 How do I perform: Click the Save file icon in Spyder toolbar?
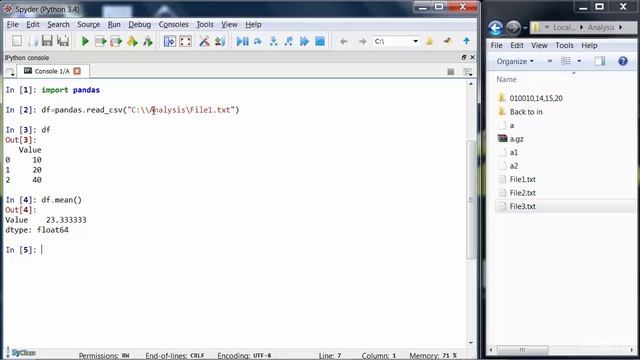(x=47, y=41)
